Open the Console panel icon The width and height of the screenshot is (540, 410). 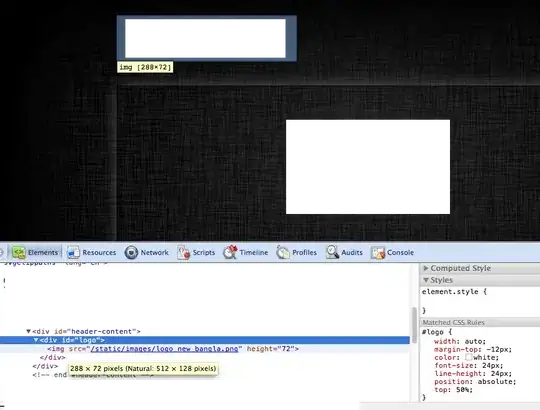tap(378, 252)
